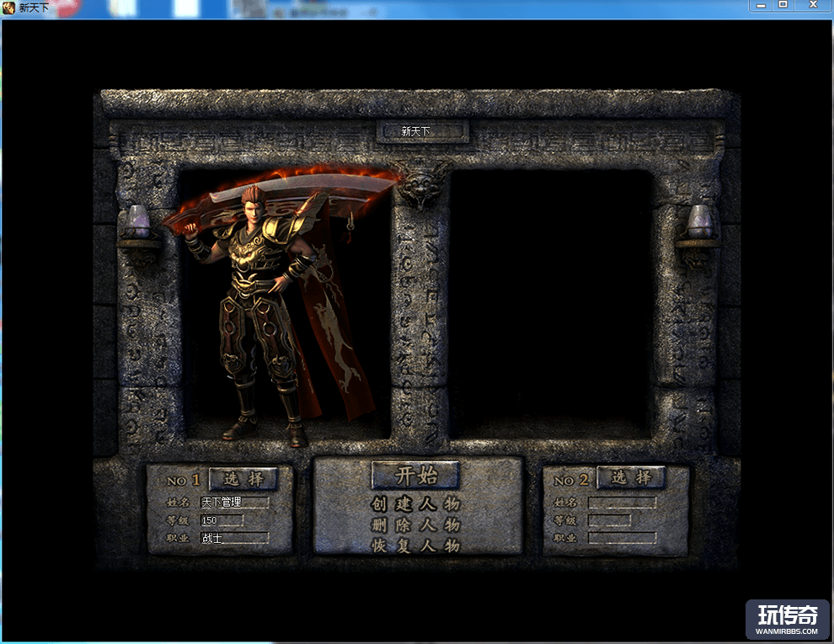834x644 pixels.
Task: Click 恢复人物 to restore a character
Action: coord(415,546)
